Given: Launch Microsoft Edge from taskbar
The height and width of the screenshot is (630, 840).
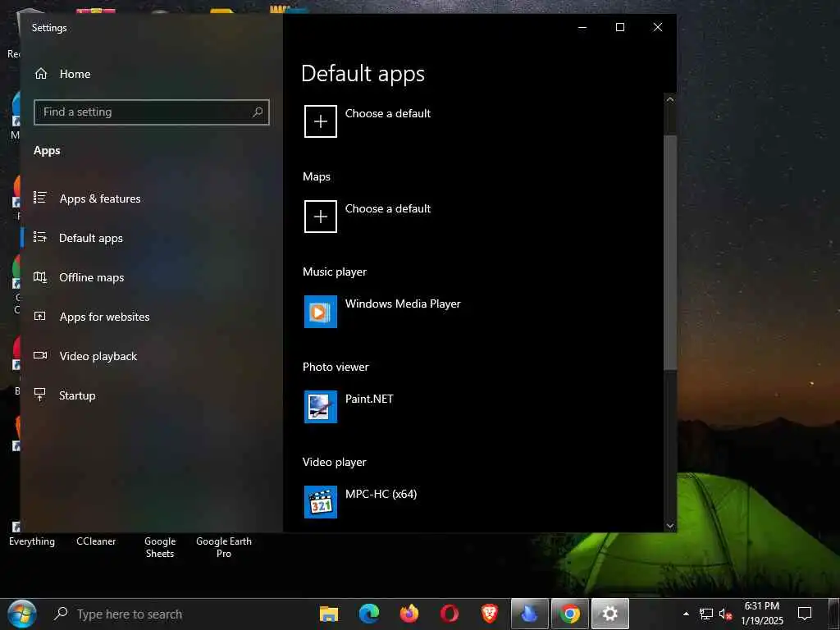Looking at the screenshot, I should tap(368, 614).
